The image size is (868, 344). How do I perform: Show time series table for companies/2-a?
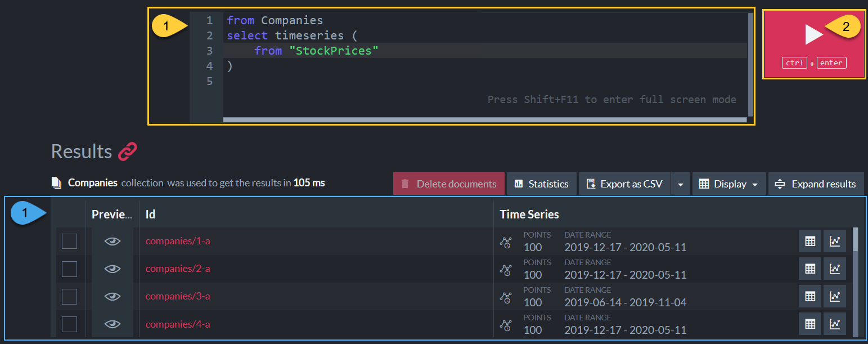click(x=810, y=269)
